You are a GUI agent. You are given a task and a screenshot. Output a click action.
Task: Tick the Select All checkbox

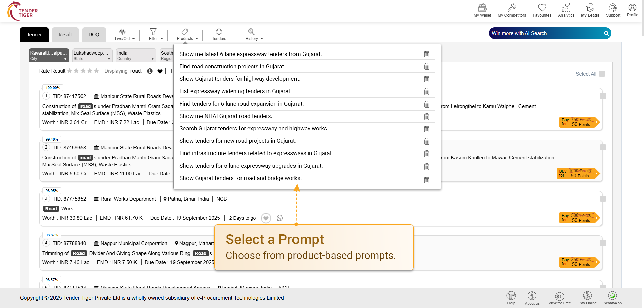pyautogui.click(x=602, y=74)
